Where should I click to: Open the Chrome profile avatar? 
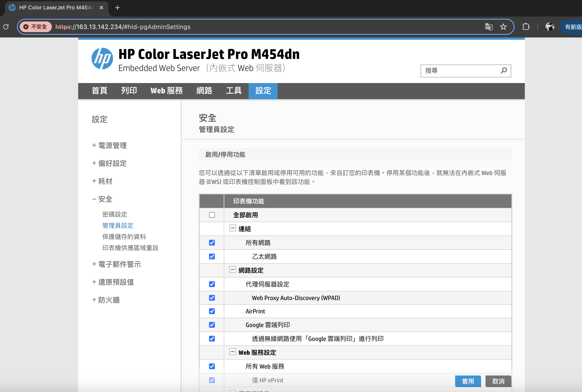pyautogui.click(x=550, y=27)
